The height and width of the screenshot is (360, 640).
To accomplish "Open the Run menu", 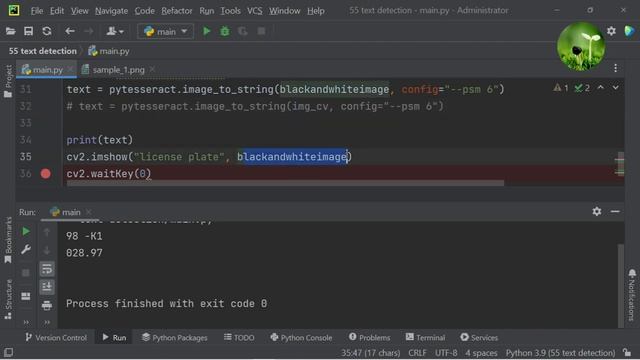I will point(207,11).
